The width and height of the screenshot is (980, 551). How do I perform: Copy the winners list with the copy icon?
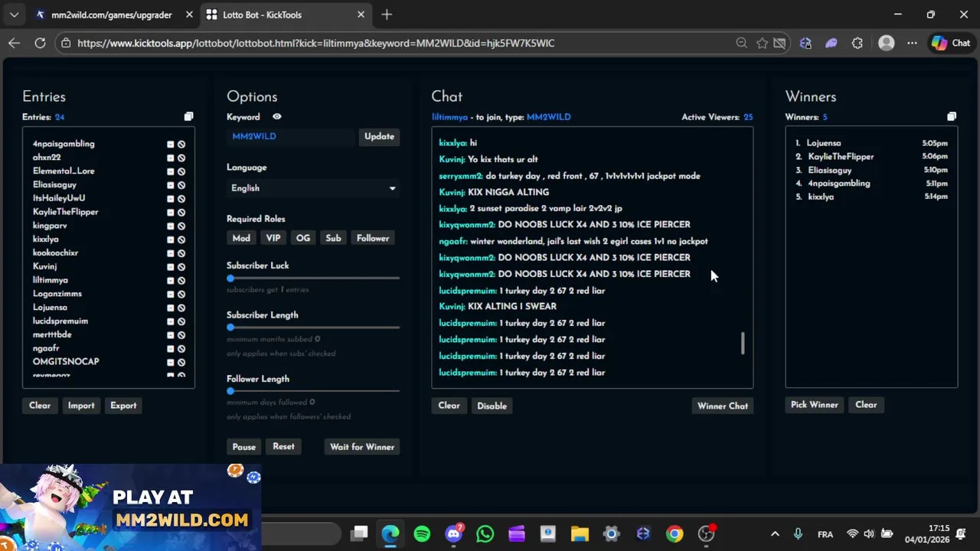coord(952,116)
